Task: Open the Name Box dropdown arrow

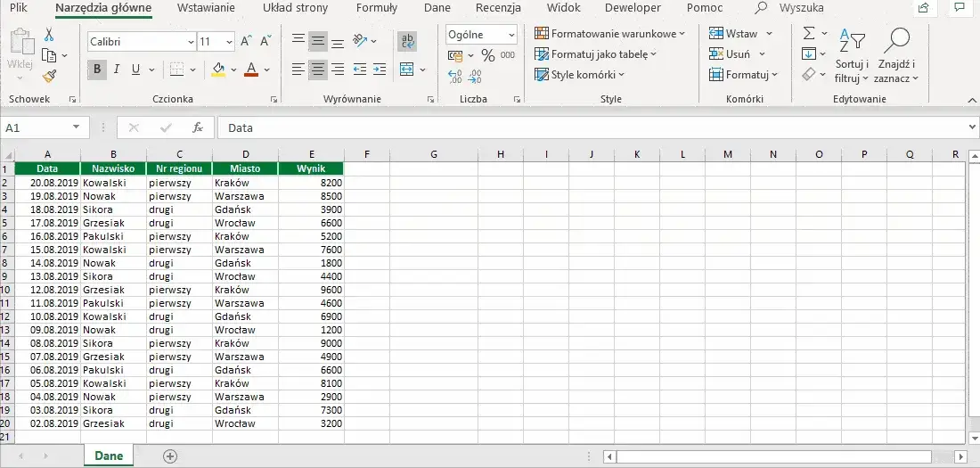Action: click(x=77, y=127)
